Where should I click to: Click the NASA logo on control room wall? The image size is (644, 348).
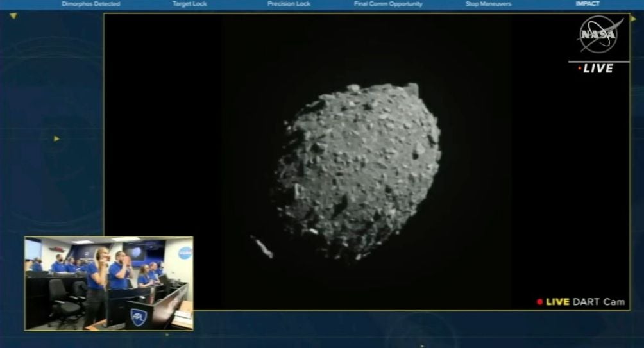tap(185, 253)
